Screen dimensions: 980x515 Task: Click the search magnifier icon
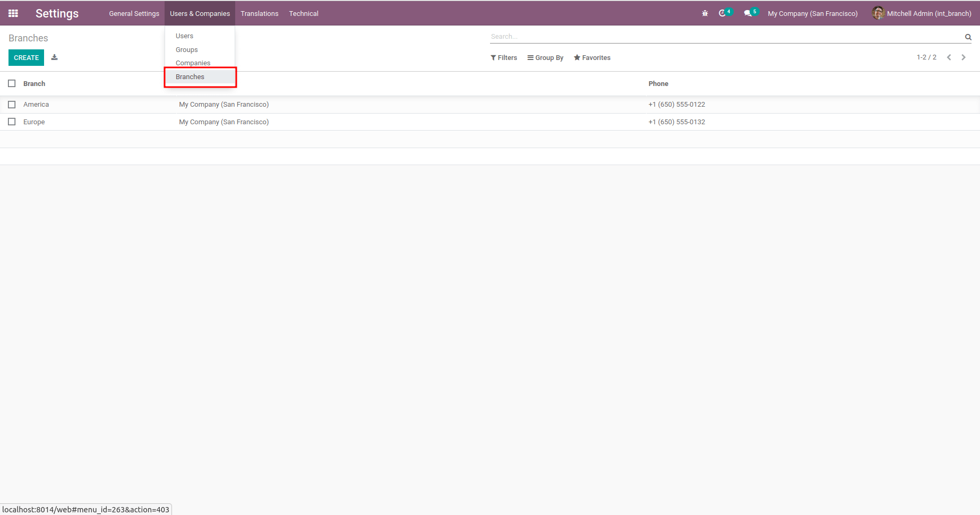(x=968, y=37)
